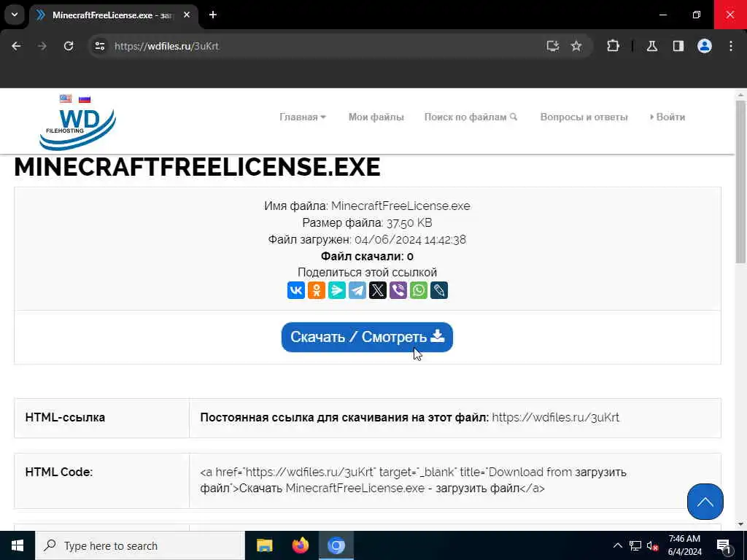This screenshot has height=560, width=747.
Task: Switch site language to English flag
Action: click(66, 98)
